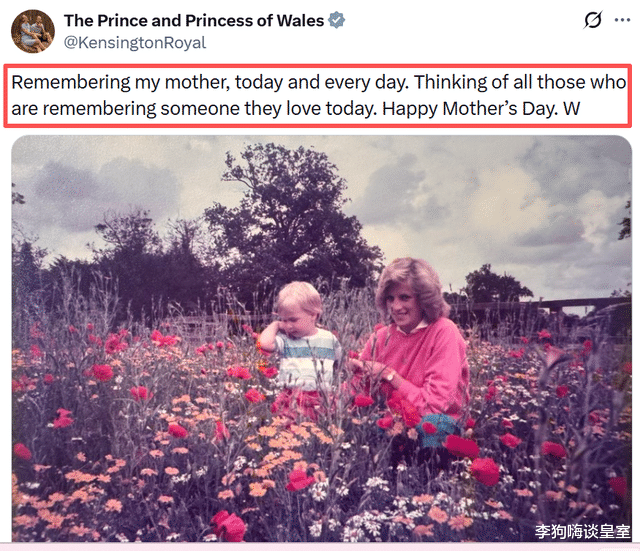Open the three-dot more options menu
This screenshot has width=640, height=551.
click(x=626, y=21)
